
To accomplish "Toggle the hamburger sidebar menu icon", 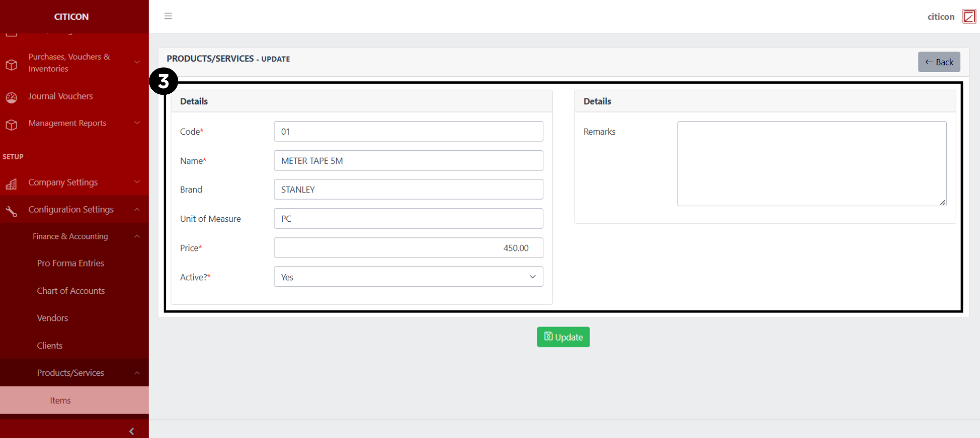I will (x=168, y=16).
